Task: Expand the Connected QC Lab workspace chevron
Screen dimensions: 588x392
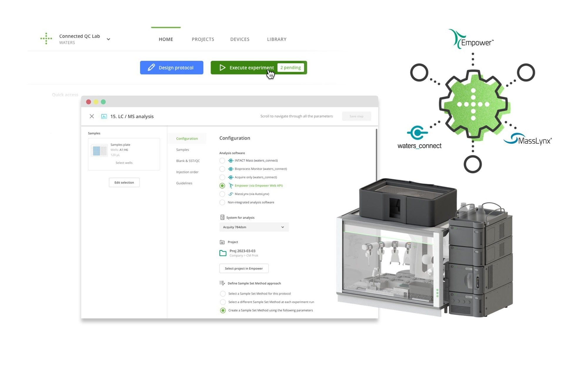Action: pyautogui.click(x=108, y=39)
